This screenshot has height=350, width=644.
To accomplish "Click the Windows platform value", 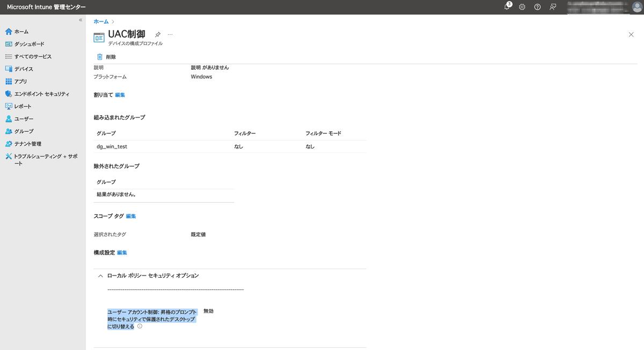I will (201, 77).
